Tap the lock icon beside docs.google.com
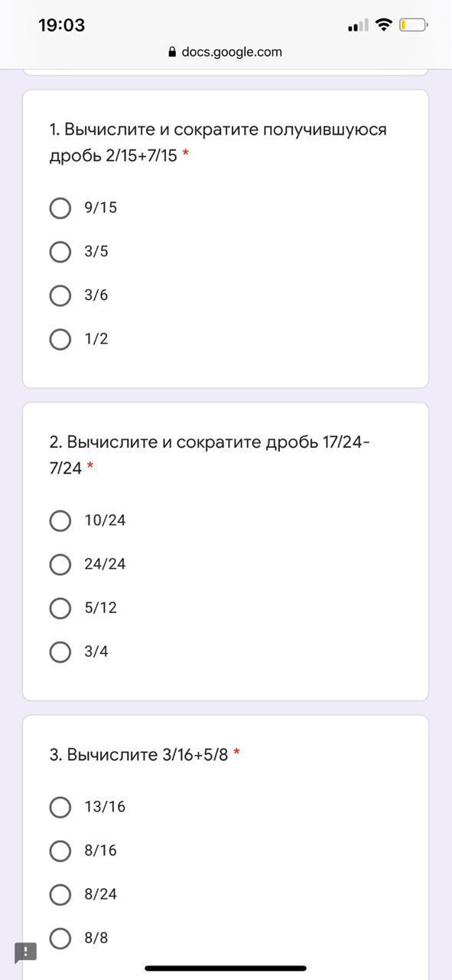The width and height of the screenshot is (452, 980). 172,52
